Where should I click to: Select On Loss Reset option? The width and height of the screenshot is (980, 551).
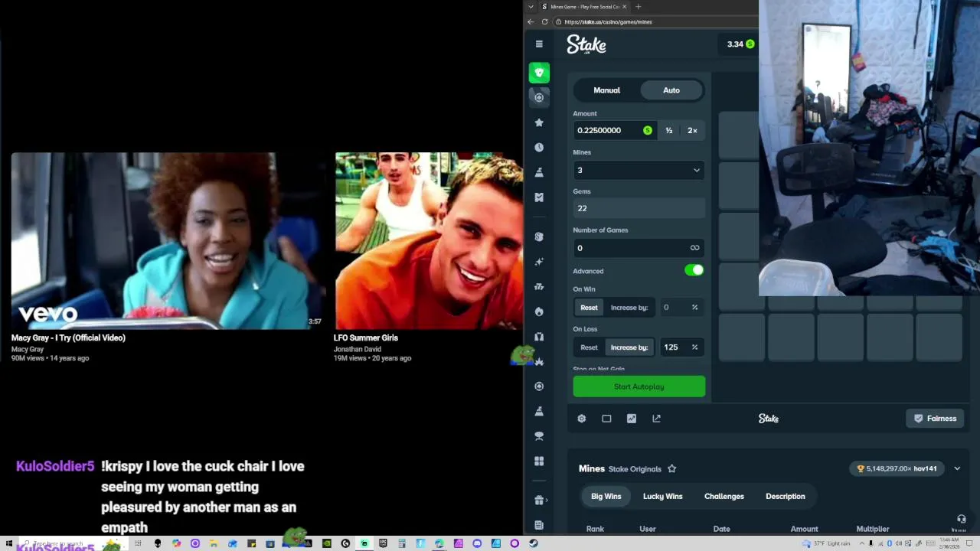pyautogui.click(x=589, y=347)
